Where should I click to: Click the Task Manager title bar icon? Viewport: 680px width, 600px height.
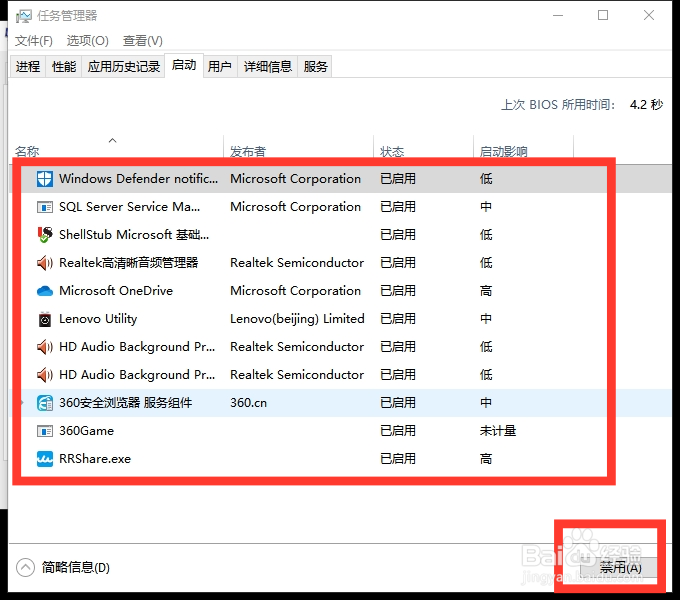(x=23, y=16)
